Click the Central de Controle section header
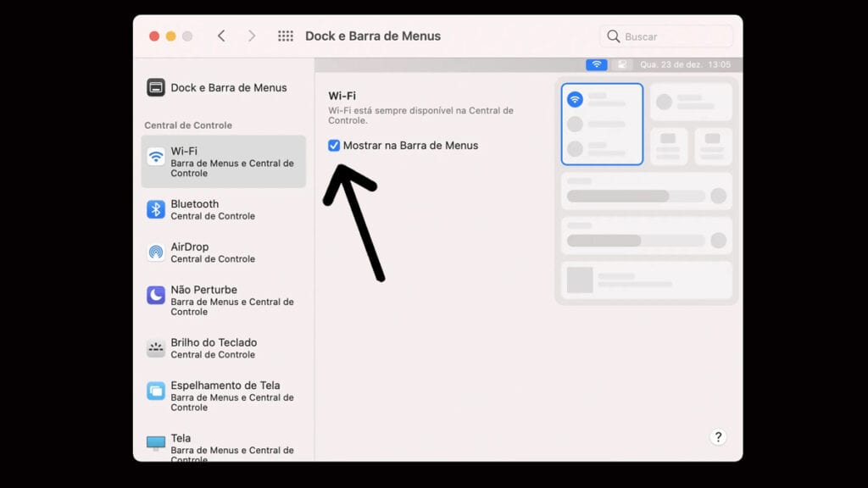The image size is (868, 488). tap(188, 125)
